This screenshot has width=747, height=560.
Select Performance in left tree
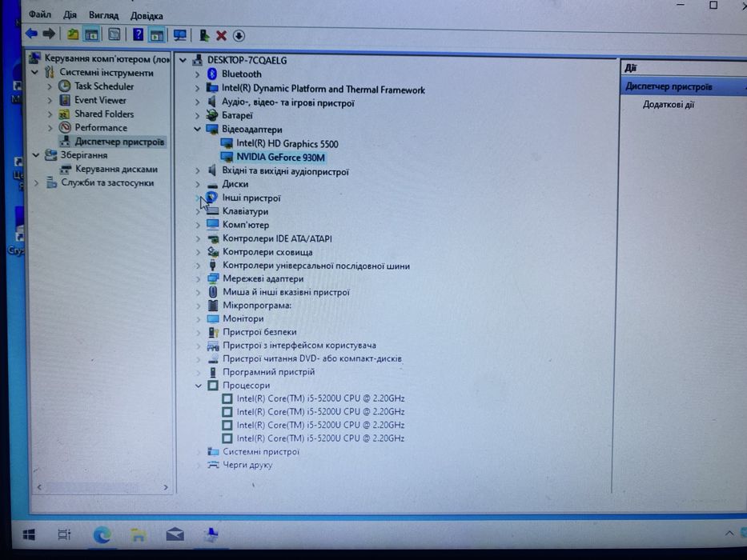pyautogui.click(x=101, y=128)
